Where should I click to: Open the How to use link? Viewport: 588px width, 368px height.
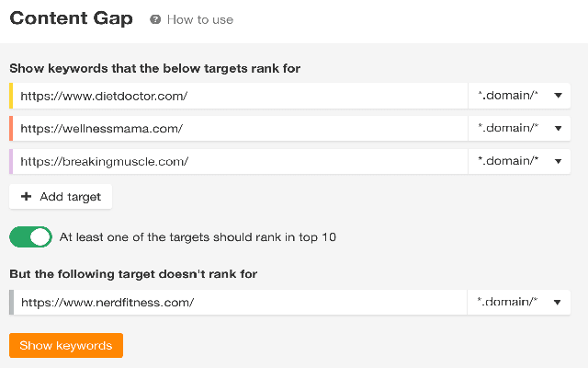[x=199, y=19]
